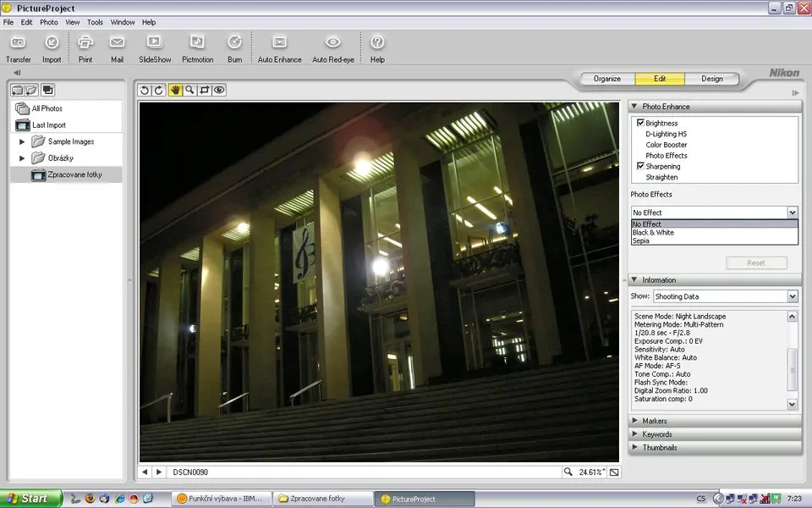Select the Crop tool

tap(205, 90)
